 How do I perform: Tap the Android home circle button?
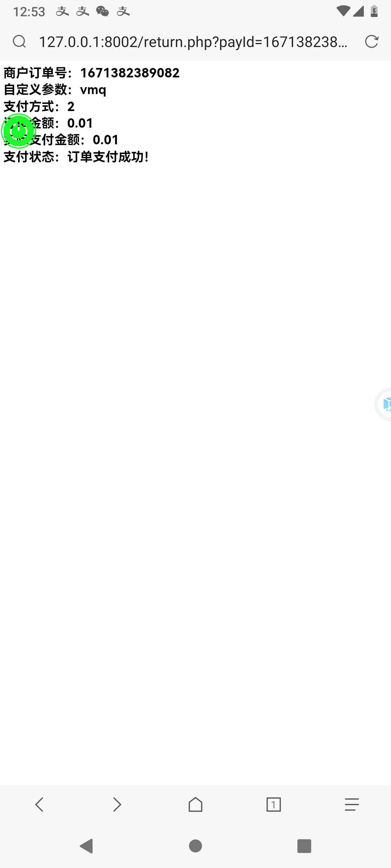click(195, 846)
